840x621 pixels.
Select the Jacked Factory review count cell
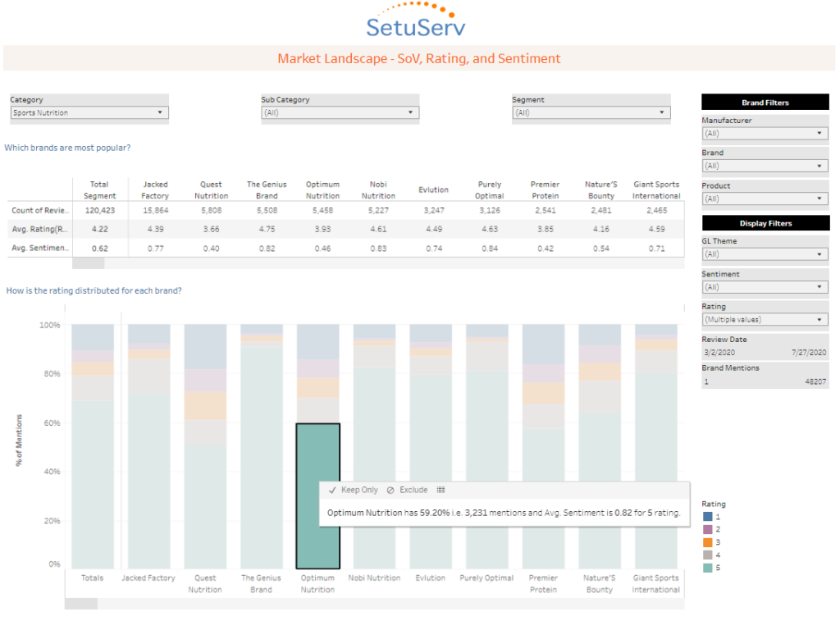pos(155,210)
